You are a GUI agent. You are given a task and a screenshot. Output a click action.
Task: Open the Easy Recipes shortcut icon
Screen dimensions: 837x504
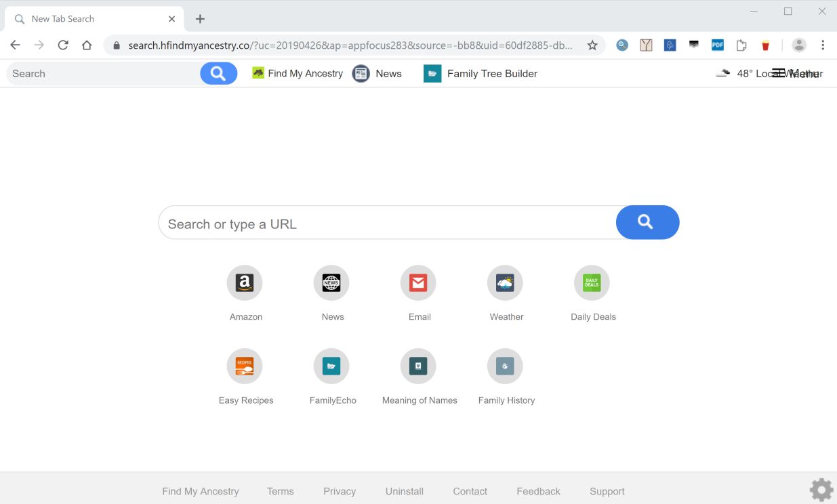click(x=245, y=366)
